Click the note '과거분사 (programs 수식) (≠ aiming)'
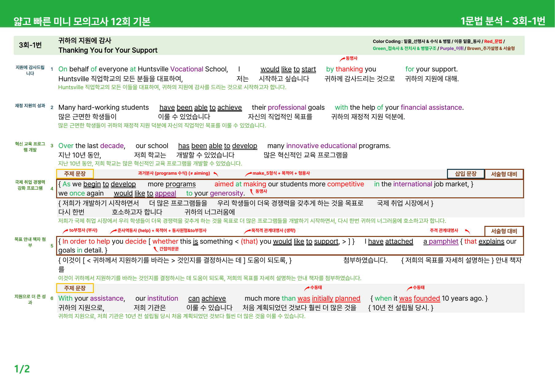Viewport: 555px width, 392px height. (x=174, y=173)
